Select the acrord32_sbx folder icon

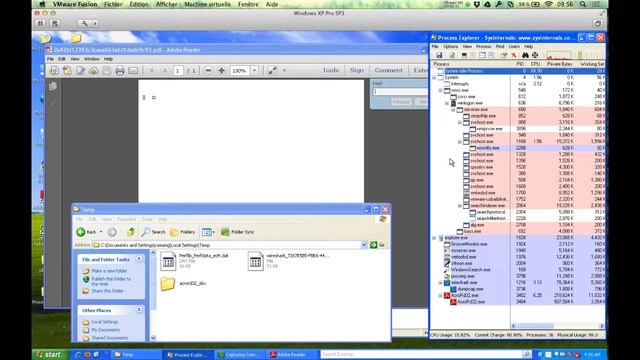[x=168, y=283]
